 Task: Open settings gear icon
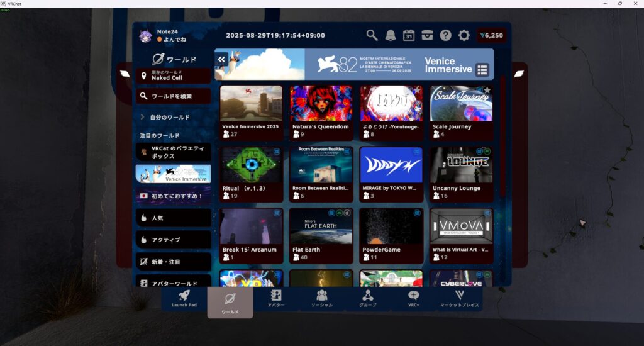pos(464,35)
